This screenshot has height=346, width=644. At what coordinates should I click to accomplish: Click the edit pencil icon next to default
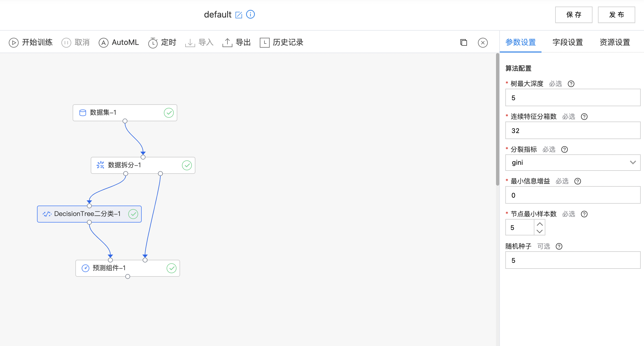pos(239,15)
